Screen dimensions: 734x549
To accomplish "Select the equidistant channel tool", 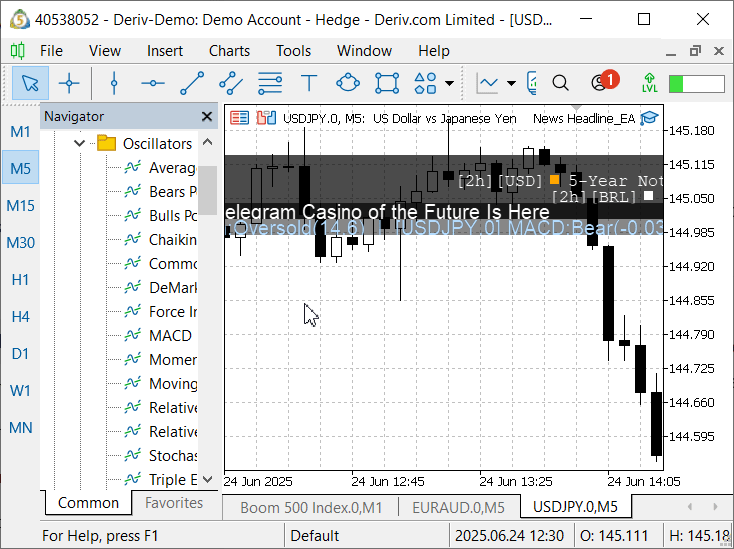I will [231, 83].
